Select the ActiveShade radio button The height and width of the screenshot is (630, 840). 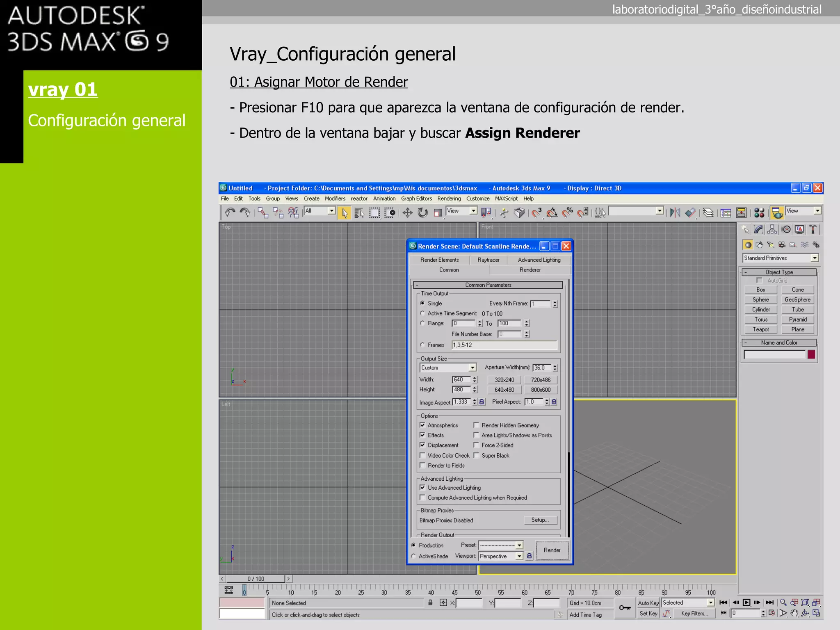coord(413,556)
